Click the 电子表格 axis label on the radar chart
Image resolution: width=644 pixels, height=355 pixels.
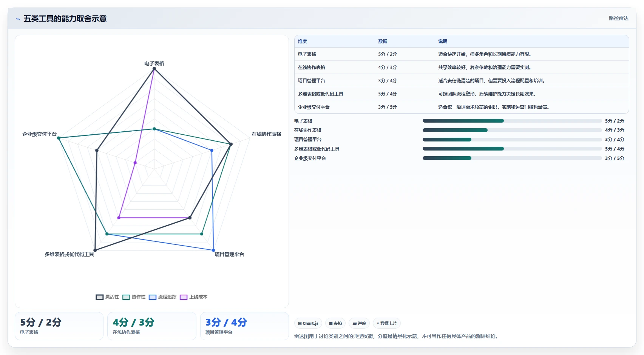click(x=154, y=63)
